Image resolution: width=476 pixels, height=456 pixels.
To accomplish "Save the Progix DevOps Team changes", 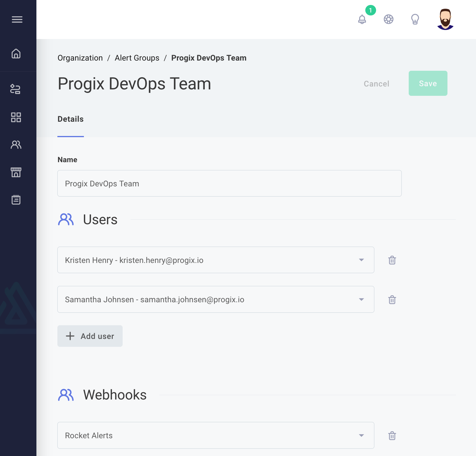I will click(x=428, y=83).
